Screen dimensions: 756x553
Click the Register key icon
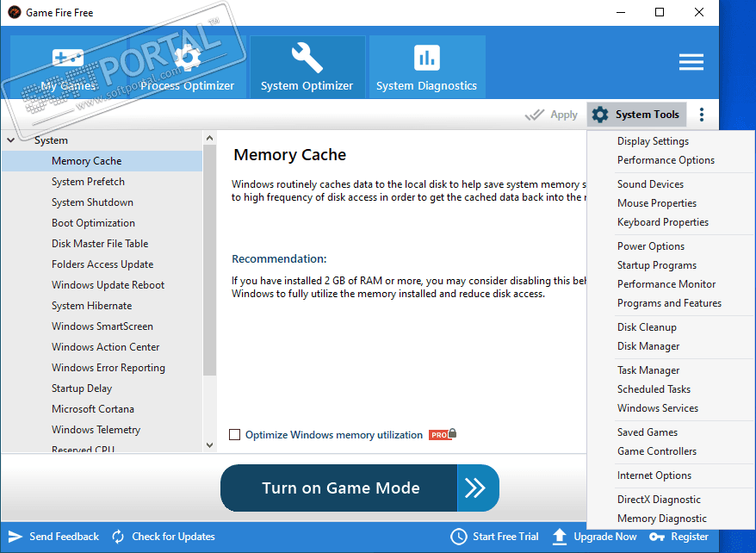[x=657, y=537]
